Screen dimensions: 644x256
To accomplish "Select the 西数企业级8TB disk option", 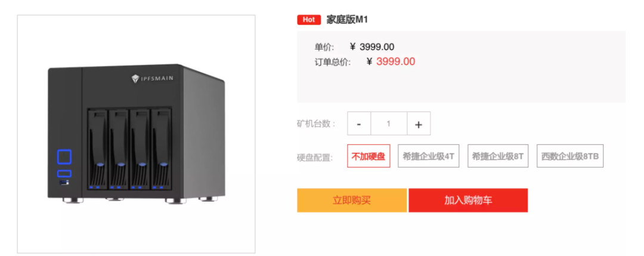I will 569,156.
